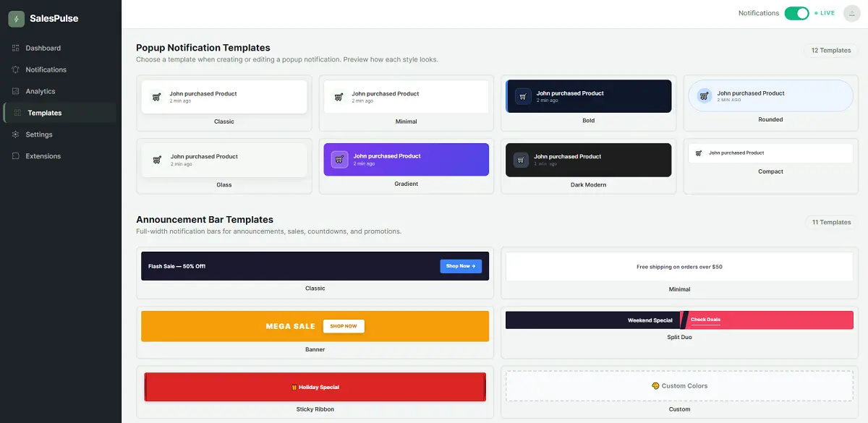
Task: Open the user avatar in the top bar
Action: point(853,12)
